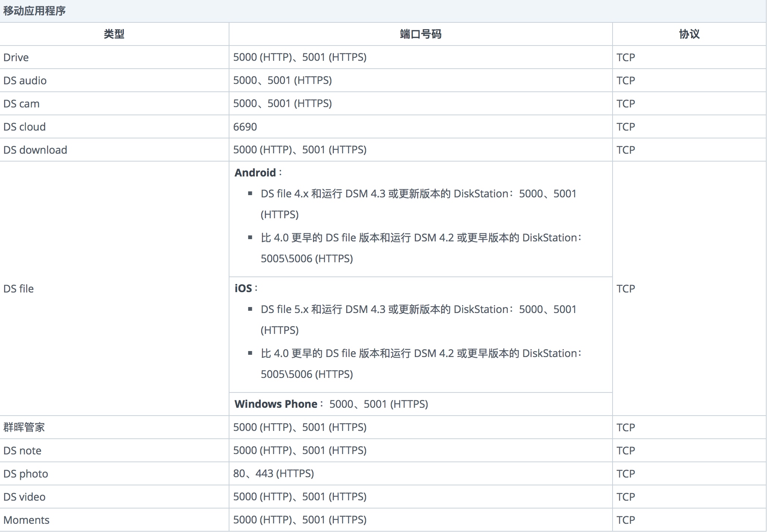Click the DS video row port numbers
The width and height of the screenshot is (767, 532).
300,497
